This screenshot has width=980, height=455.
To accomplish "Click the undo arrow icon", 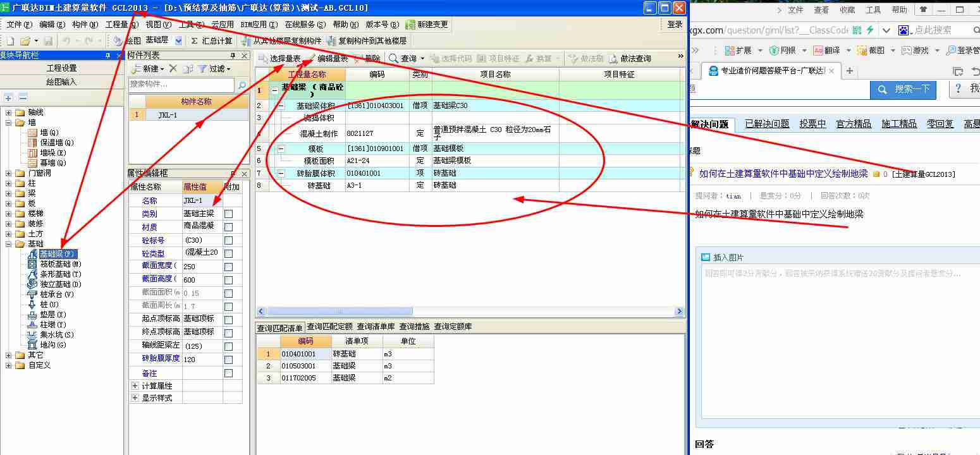I will click(66, 40).
